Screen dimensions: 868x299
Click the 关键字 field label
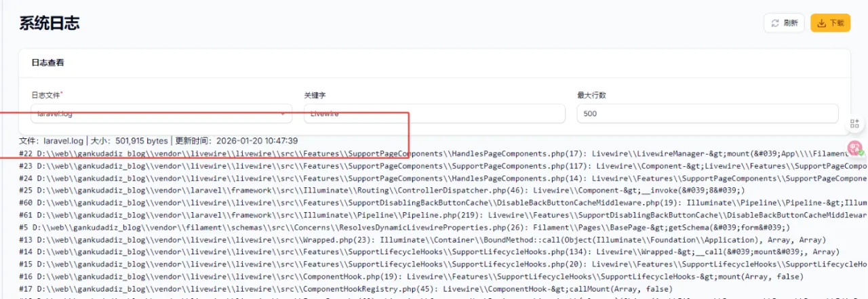pos(315,96)
